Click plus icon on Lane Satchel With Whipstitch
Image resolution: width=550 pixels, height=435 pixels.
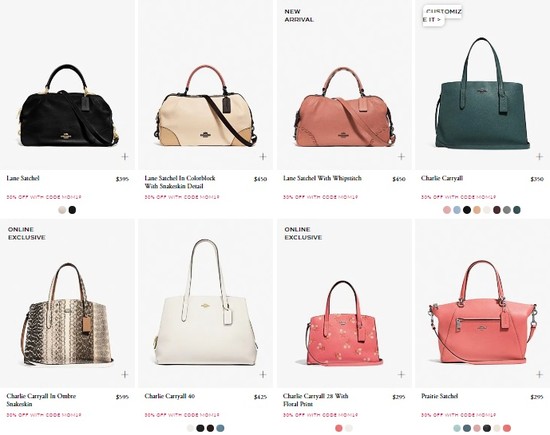point(401,156)
